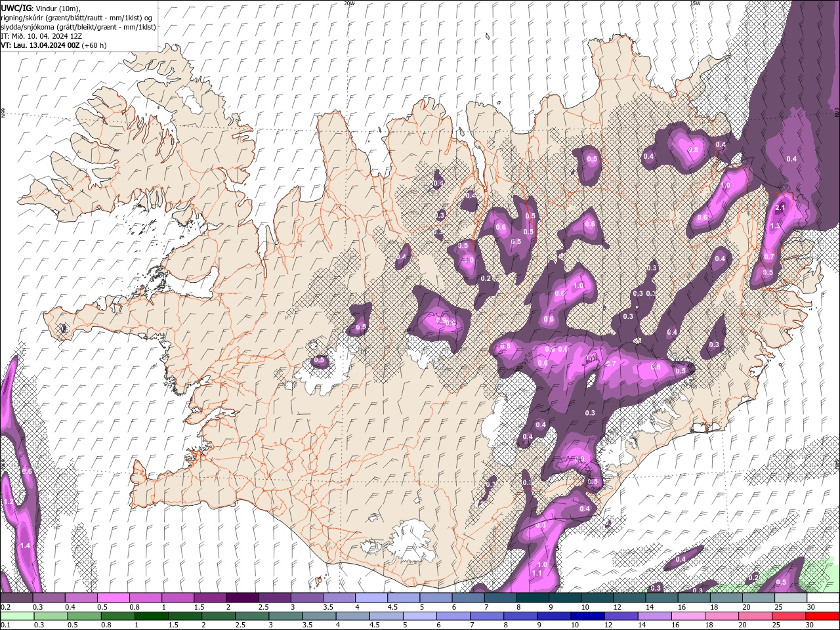Click the '1.3' precipitation value in the east
The height and width of the screenshot is (630, 840).
click(x=775, y=226)
